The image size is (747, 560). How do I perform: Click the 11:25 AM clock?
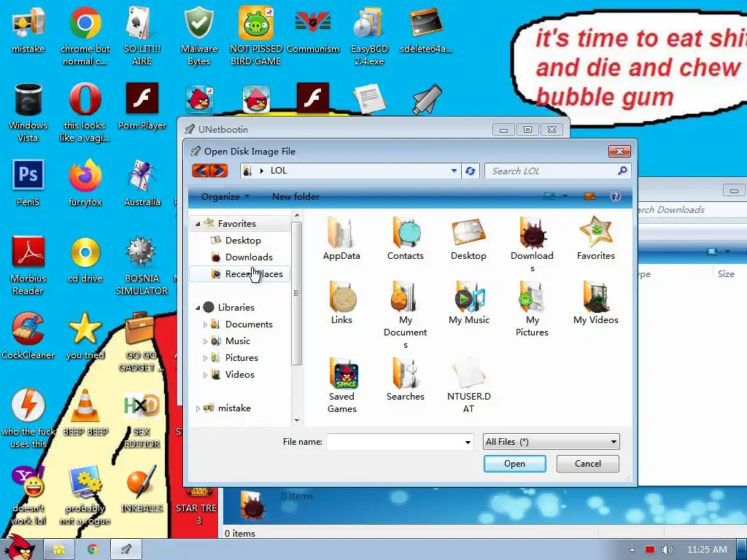(x=706, y=550)
